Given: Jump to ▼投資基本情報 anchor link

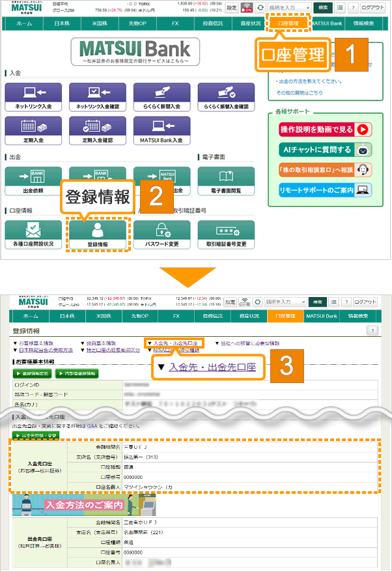Looking at the screenshot, I should (101, 343).
